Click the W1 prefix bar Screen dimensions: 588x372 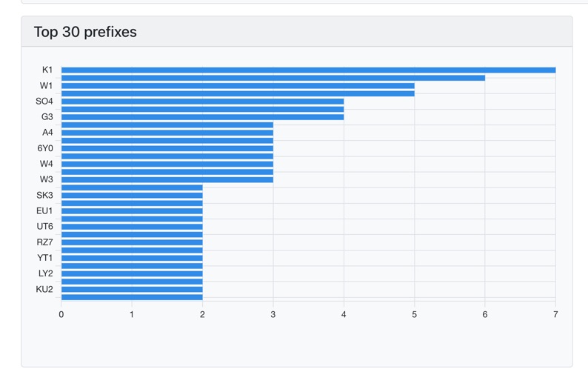(238, 86)
